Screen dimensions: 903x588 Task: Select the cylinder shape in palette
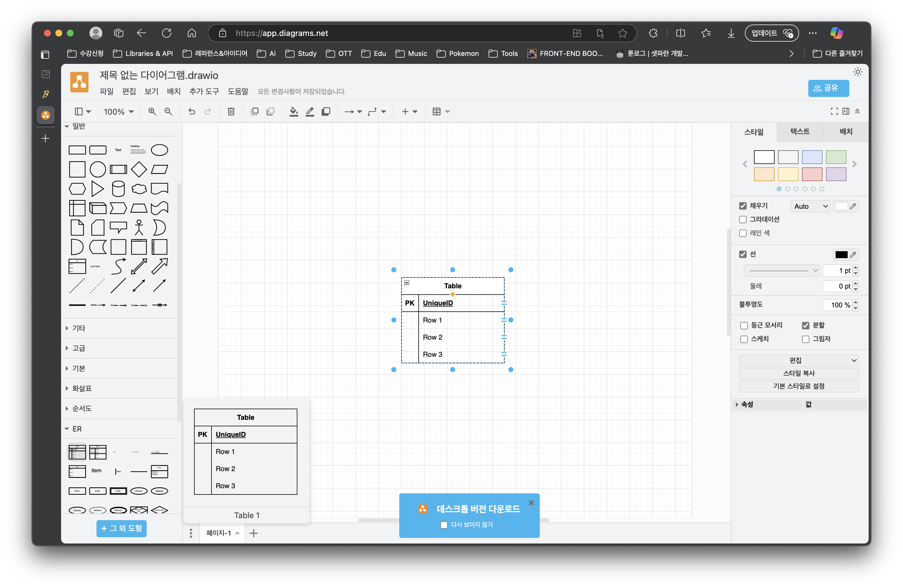pyautogui.click(x=118, y=189)
